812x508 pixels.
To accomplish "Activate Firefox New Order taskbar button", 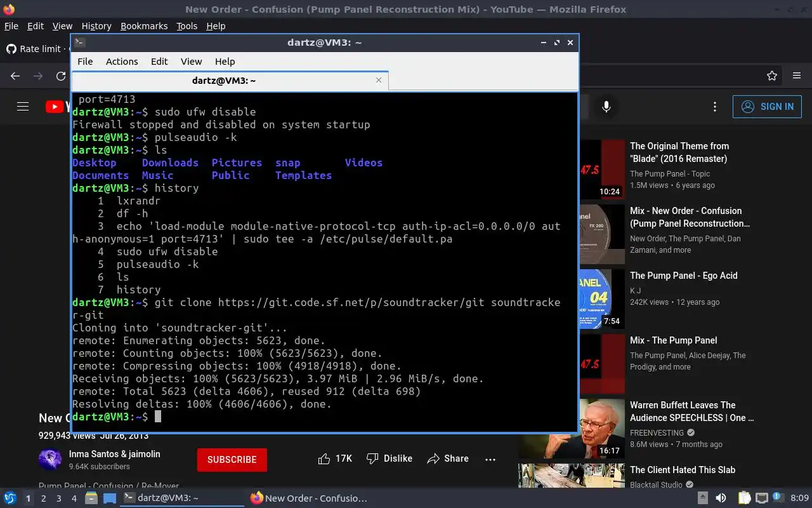I will [x=309, y=498].
